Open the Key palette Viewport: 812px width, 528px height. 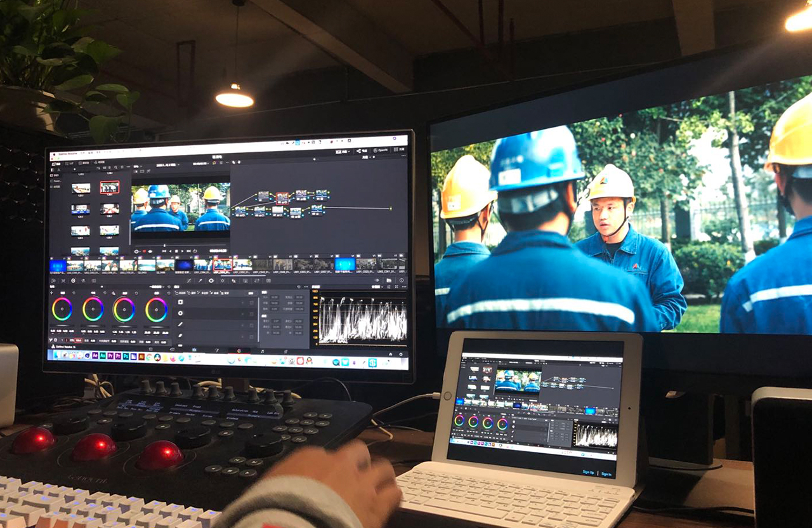click(x=244, y=280)
